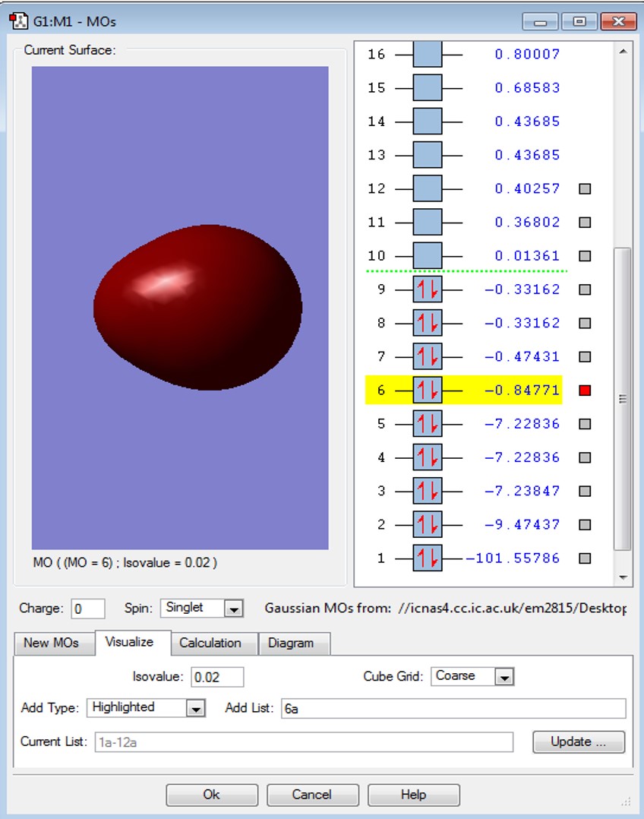644x819 pixels.
Task: Select the occupancy box of MO 13
Action: click(428, 155)
